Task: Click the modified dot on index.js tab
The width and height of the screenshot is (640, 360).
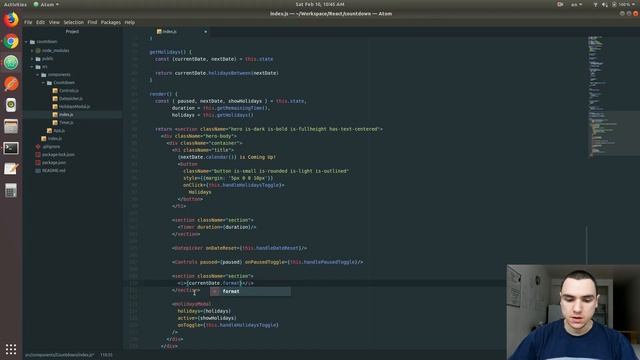Action: pyautogui.click(x=205, y=31)
